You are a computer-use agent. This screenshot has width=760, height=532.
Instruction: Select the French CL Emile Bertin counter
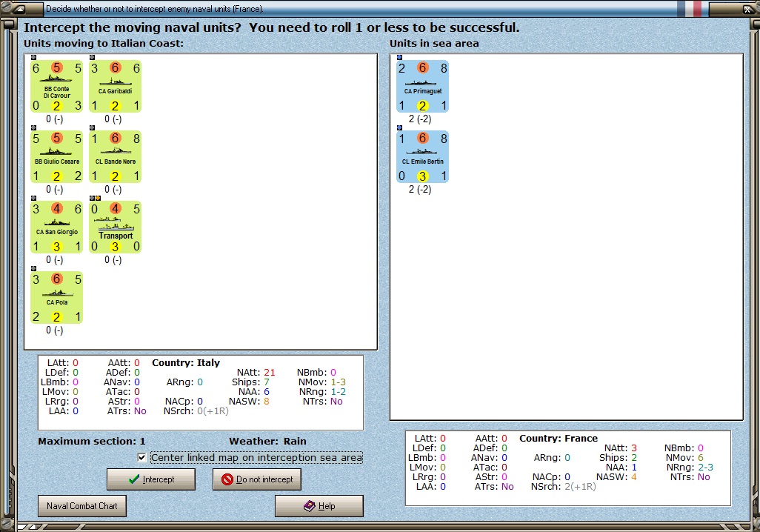point(423,156)
